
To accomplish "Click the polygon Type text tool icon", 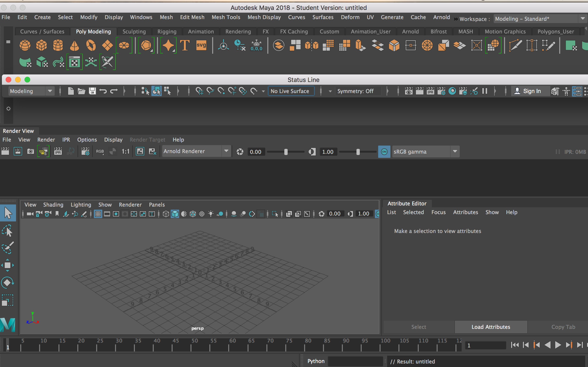I will pos(185,45).
